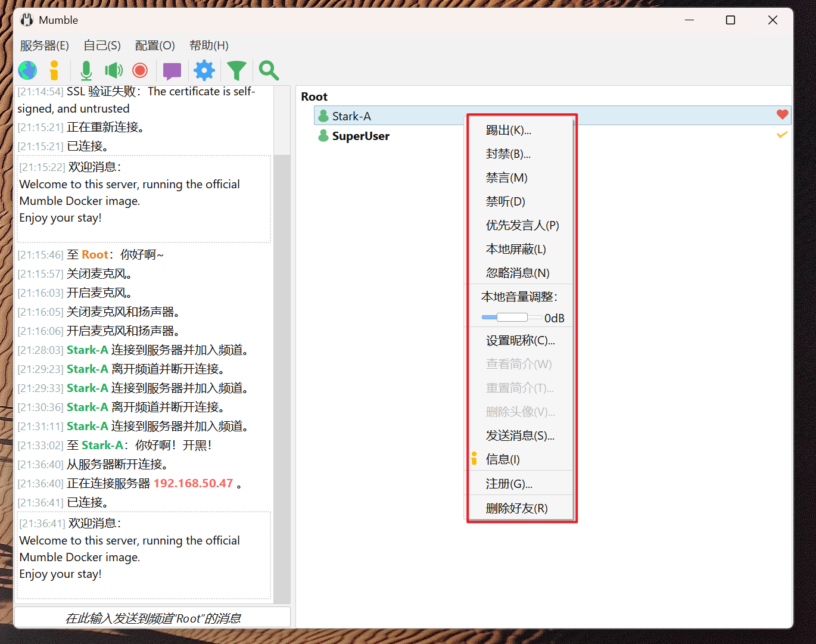Click Stark-A's green user avatar icon
Viewport: 816px width, 644px height.
click(323, 116)
